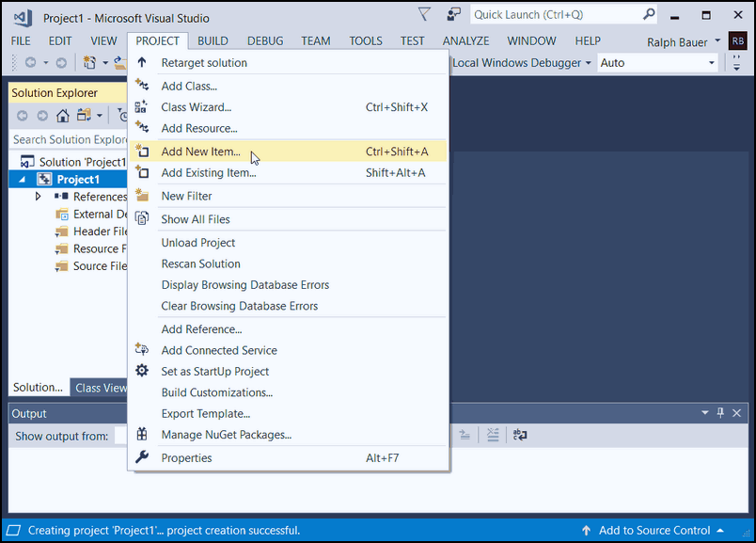The height and width of the screenshot is (543, 756).
Task: Click Add to Source Control button
Action: (x=654, y=531)
